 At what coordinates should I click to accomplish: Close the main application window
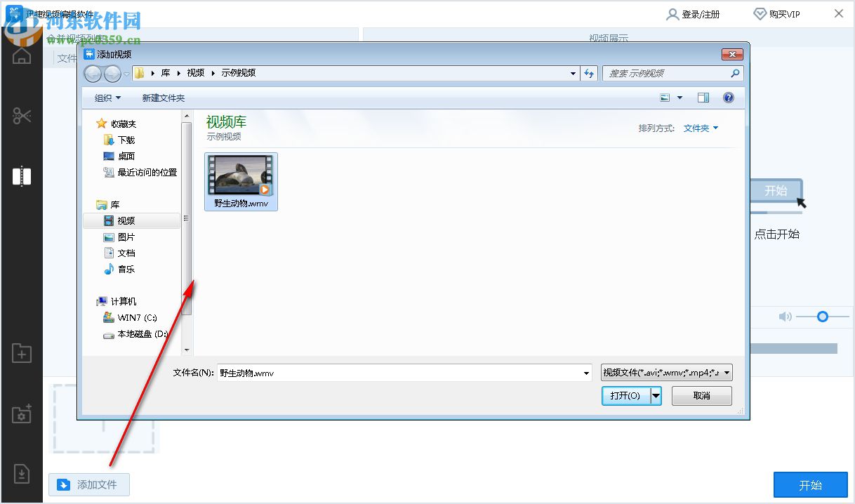839,13
